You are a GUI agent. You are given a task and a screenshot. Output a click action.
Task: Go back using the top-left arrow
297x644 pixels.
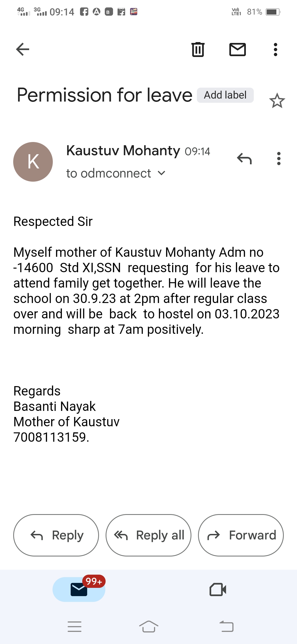tap(23, 50)
